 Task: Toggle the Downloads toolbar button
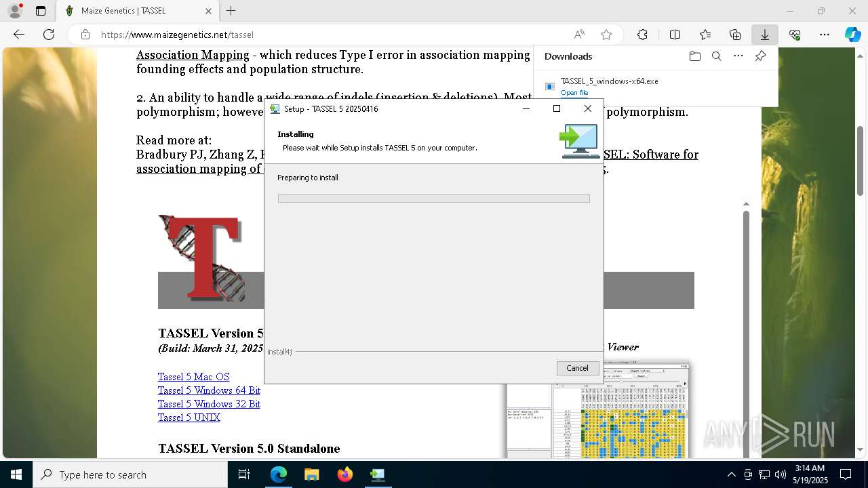[x=765, y=35]
